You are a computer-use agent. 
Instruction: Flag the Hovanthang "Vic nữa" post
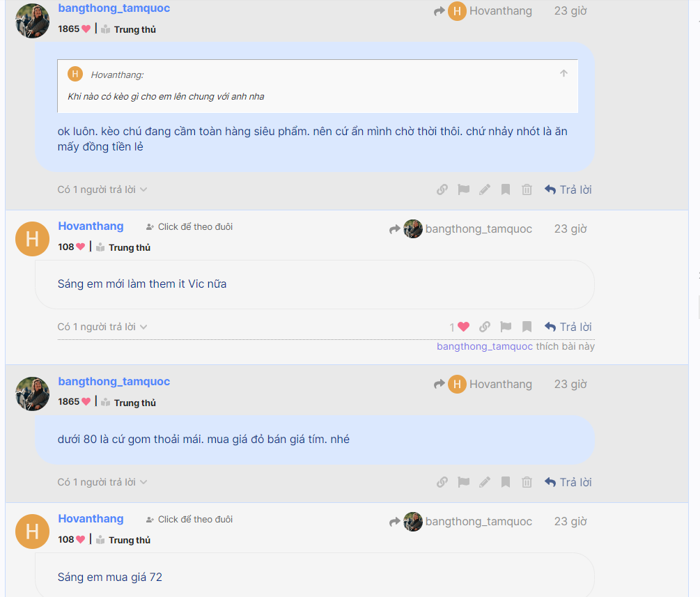click(506, 327)
